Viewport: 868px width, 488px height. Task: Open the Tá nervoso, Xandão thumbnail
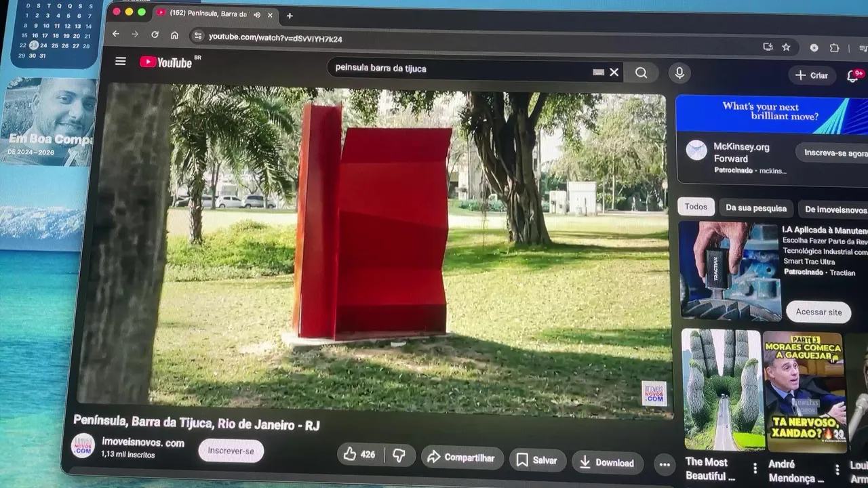click(x=804, y=392)
